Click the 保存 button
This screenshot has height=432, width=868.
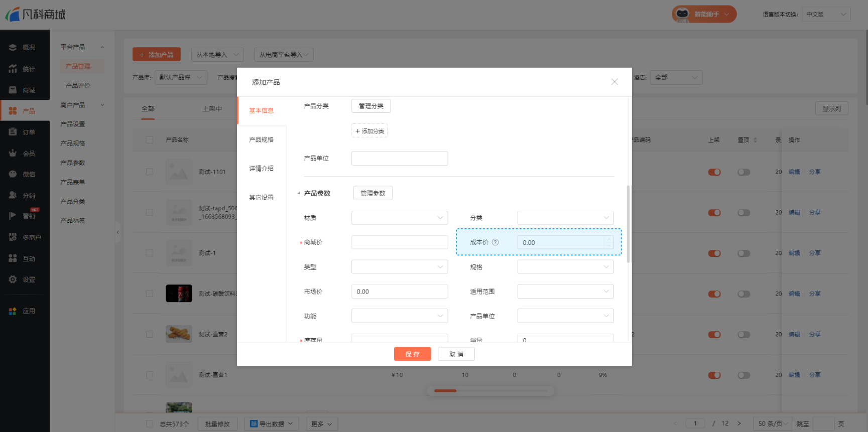pos(412,354)
